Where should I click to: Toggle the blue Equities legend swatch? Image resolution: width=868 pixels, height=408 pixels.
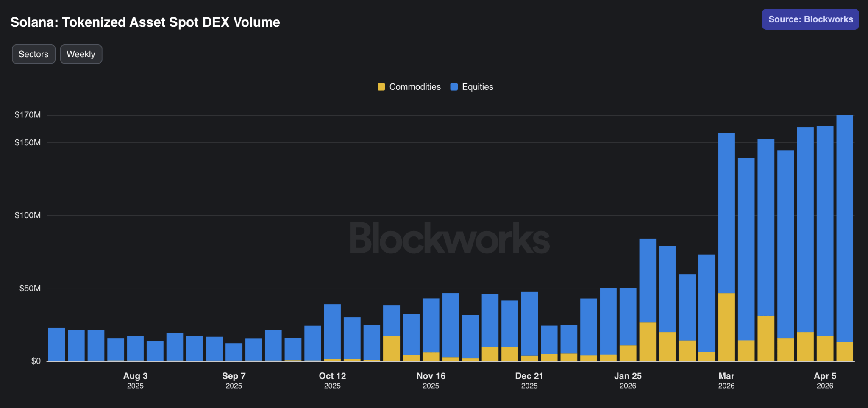(x=454, y=87)
